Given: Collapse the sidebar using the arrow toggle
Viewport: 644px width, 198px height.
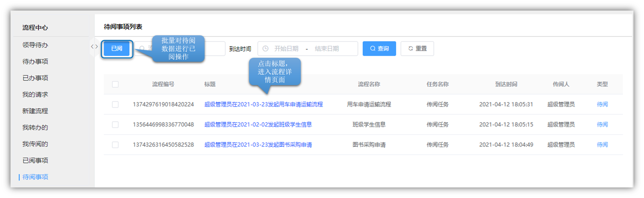Looking at the screenshot, I should click(x=94, y=47).
